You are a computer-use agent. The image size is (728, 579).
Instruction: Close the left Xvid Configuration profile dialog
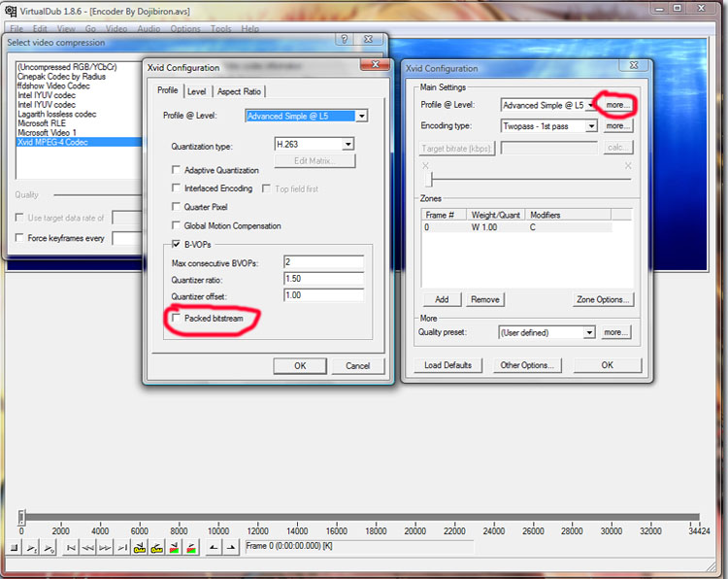pyautogui.click(x=375, y=64)
